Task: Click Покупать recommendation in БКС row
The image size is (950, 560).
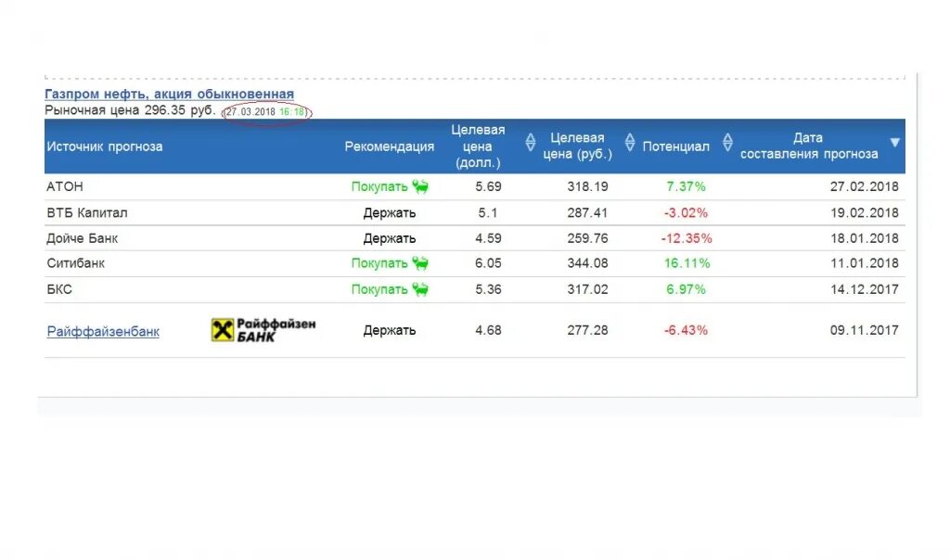Action: pyautogui.click(x=379, y=289)
